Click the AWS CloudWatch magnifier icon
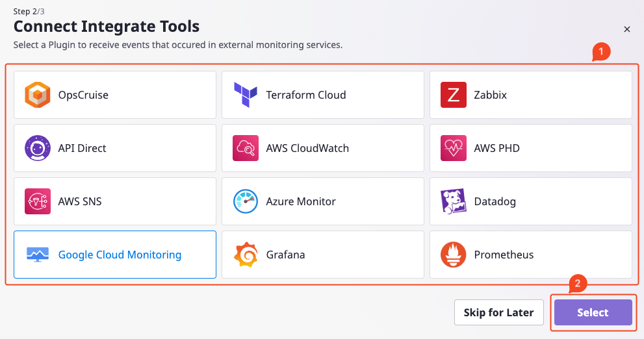644x339 pixels. (x=246, y=148)
